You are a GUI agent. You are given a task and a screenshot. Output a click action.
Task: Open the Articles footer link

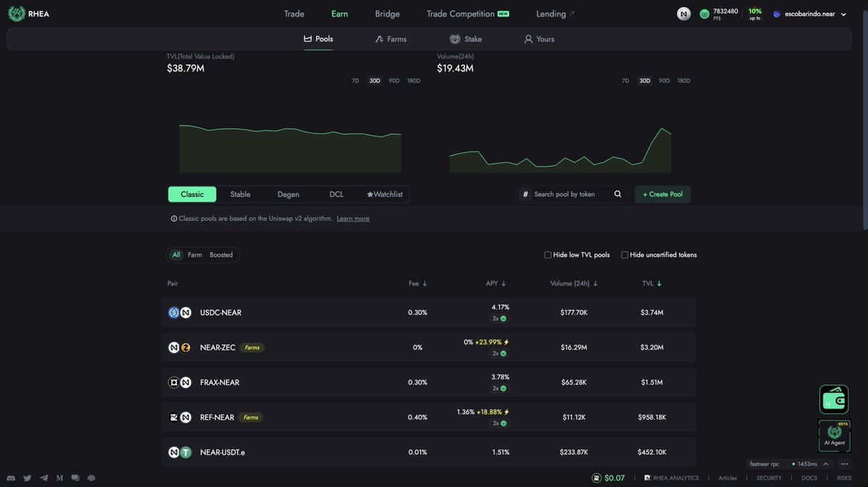tap(728, 478)
